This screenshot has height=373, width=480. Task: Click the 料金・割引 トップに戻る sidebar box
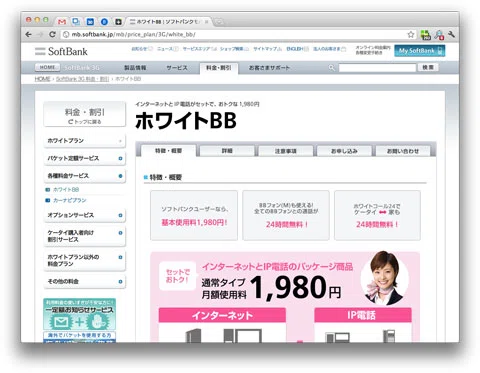pyautogui.click(x=85, y=114)
